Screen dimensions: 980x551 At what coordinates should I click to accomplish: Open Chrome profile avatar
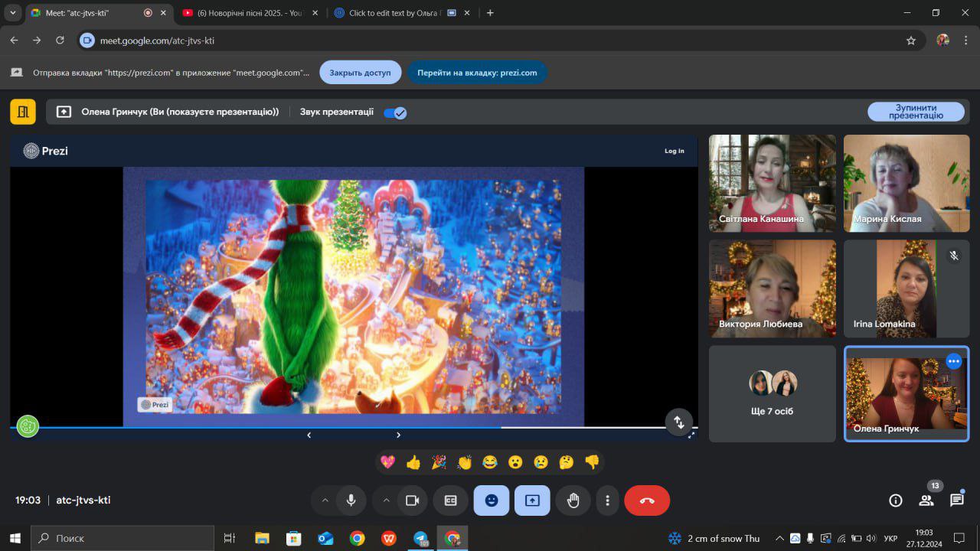943,41
